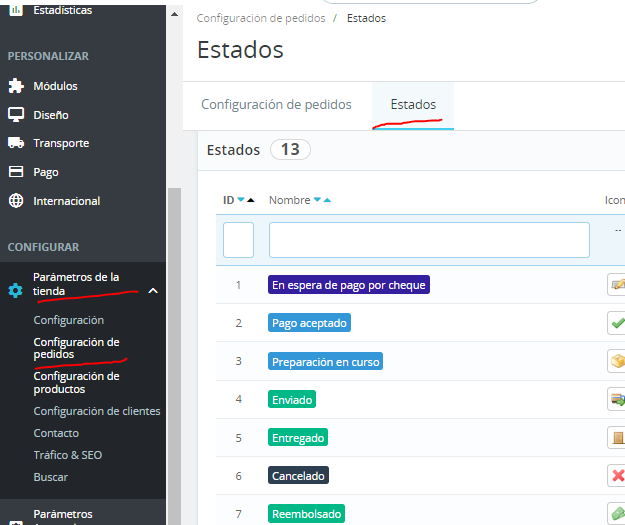Click the red X icon for Cancelado
This screenshot has width=625, height=525.
point(616,476)
